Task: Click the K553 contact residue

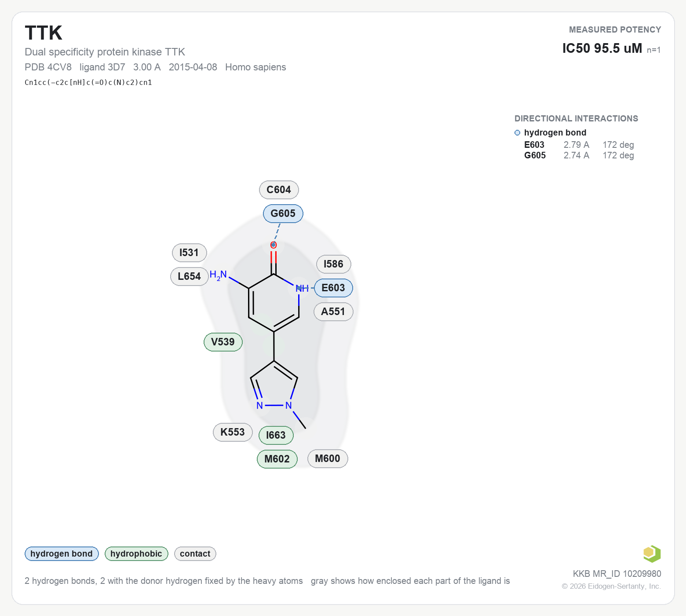Action: point(233,432)
